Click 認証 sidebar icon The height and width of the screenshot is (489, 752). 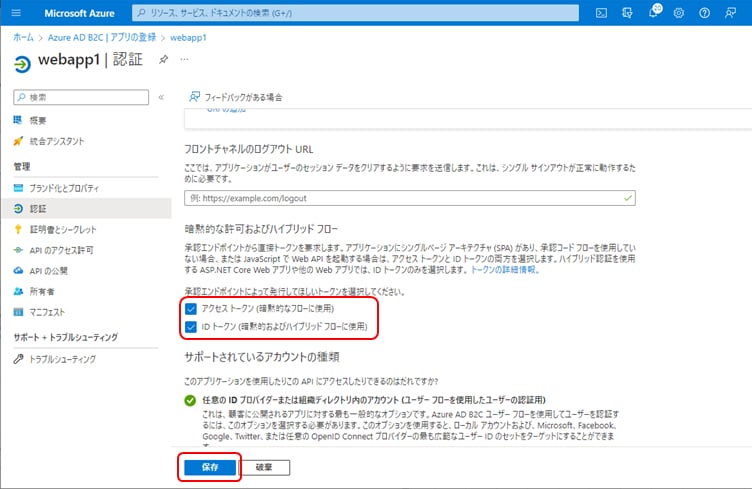click(x=18, y=209)
